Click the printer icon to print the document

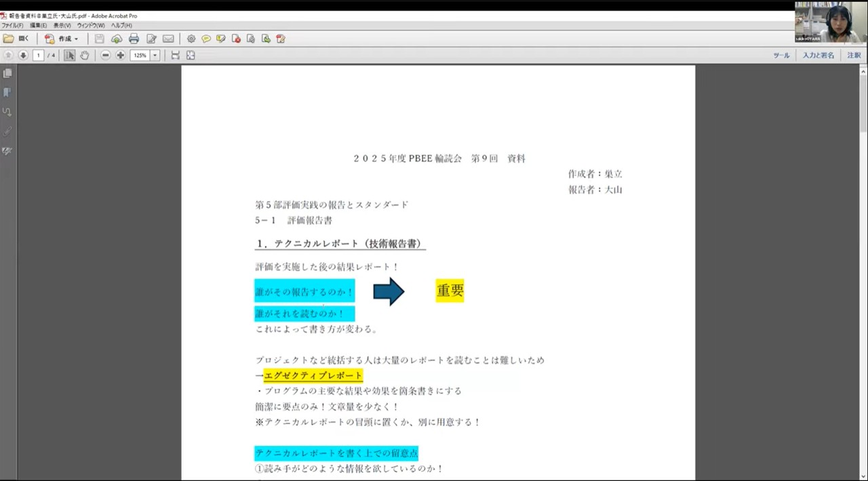[x=134, y=39]
